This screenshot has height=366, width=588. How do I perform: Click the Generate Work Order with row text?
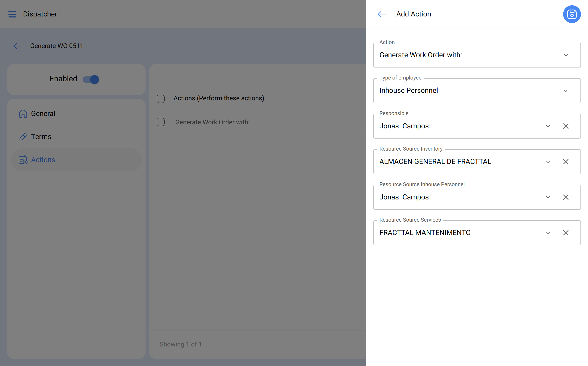212,122
